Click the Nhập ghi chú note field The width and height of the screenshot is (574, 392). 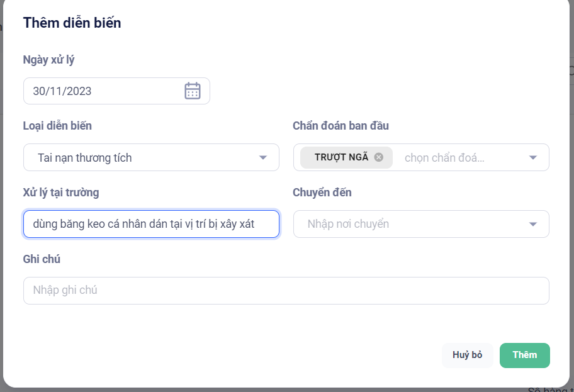(286, 291)
